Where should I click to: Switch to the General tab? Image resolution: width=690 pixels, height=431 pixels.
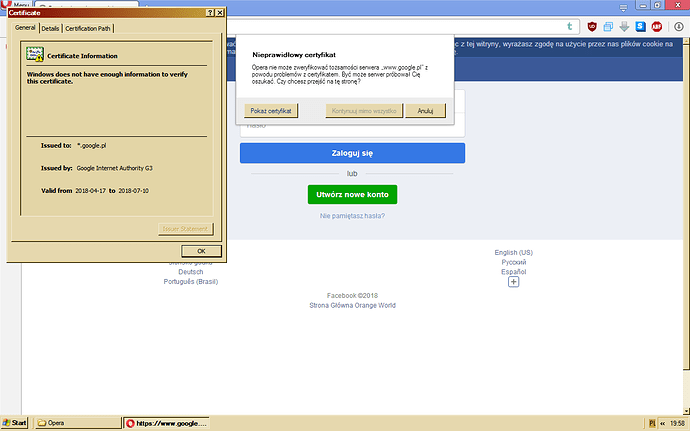coord(25,27)
